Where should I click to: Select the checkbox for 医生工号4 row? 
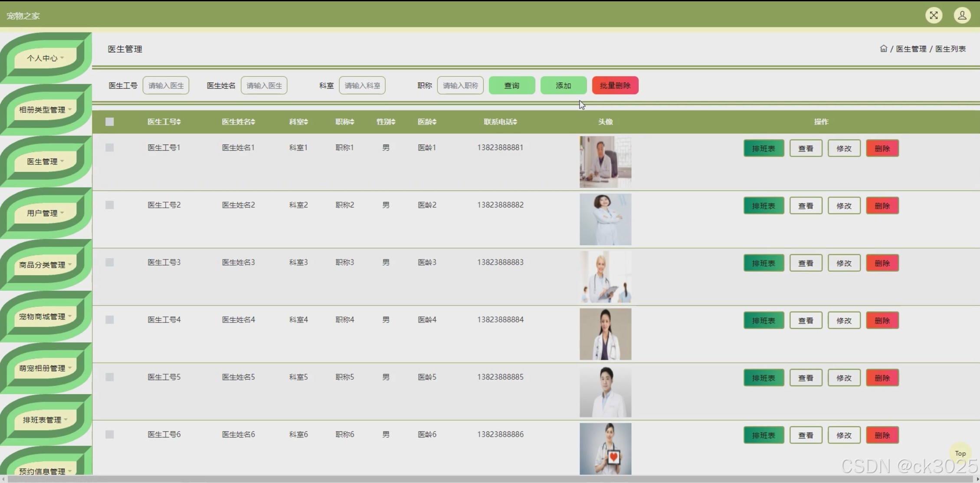pos(109,320)
